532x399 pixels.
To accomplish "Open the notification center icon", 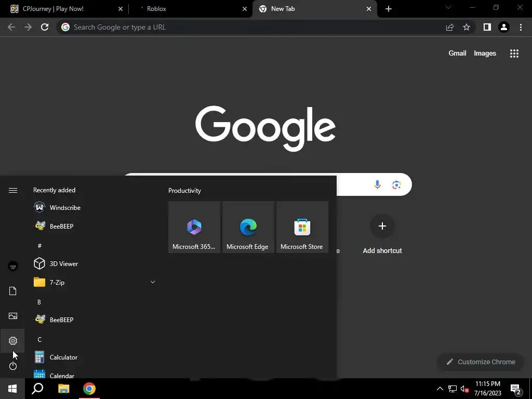I will point(516,389).
